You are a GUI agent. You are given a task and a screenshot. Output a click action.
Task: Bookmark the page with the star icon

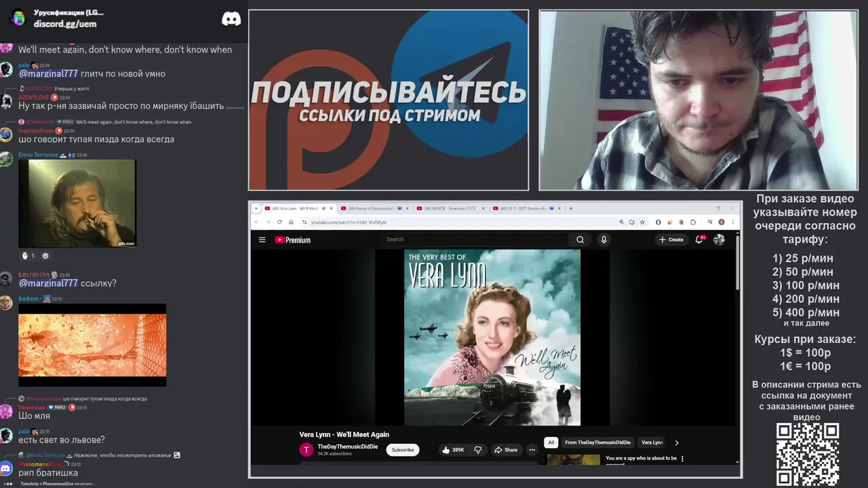pos(642,222)
